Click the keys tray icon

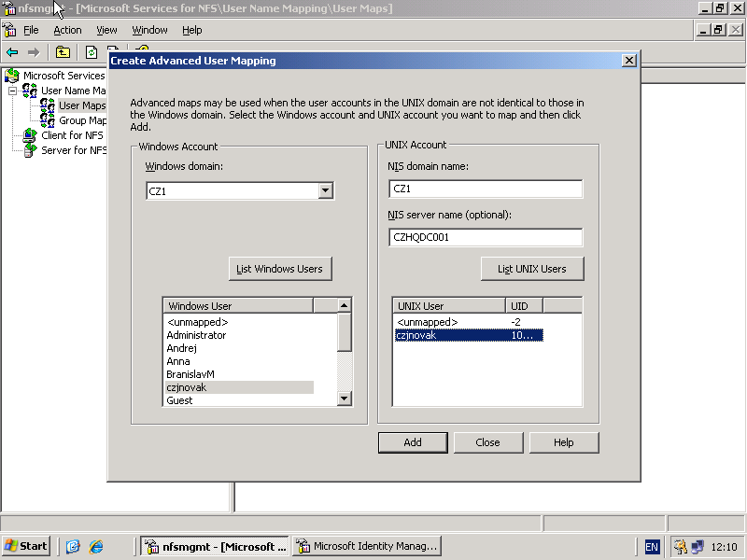(x=681, y=547)
